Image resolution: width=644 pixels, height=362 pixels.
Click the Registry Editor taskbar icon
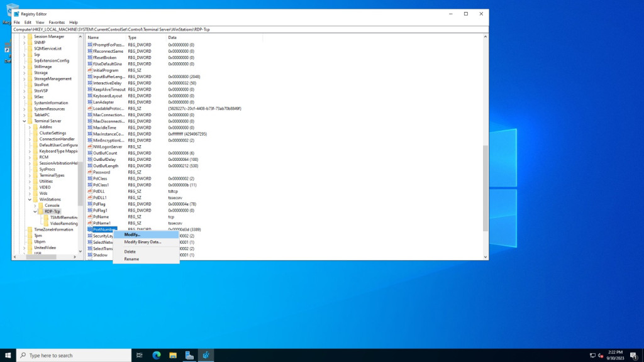coord(206,356)
